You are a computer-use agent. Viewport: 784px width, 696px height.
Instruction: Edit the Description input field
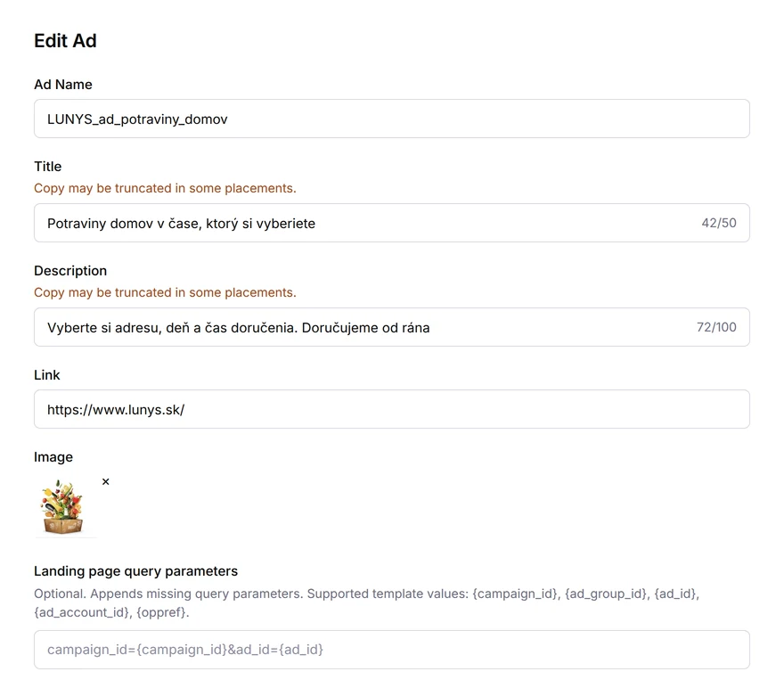(x=391, y=327)
